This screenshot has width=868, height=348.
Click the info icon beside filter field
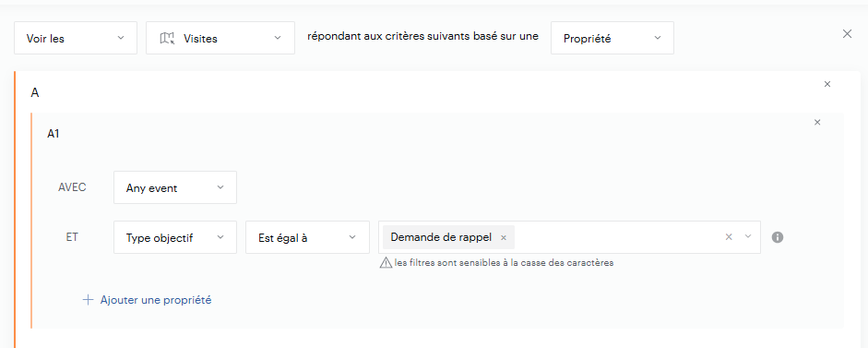pos(778,237)
